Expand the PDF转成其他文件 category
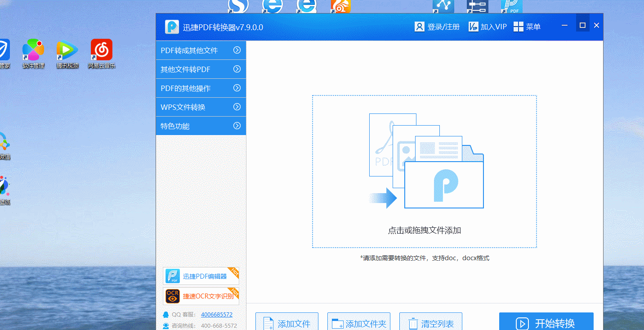Viewport: 644px width, 330px height. point(201,50)
